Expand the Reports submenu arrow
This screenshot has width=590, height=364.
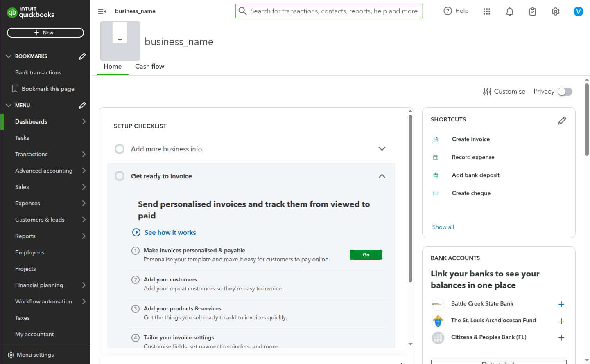click(x=84, y=236)
